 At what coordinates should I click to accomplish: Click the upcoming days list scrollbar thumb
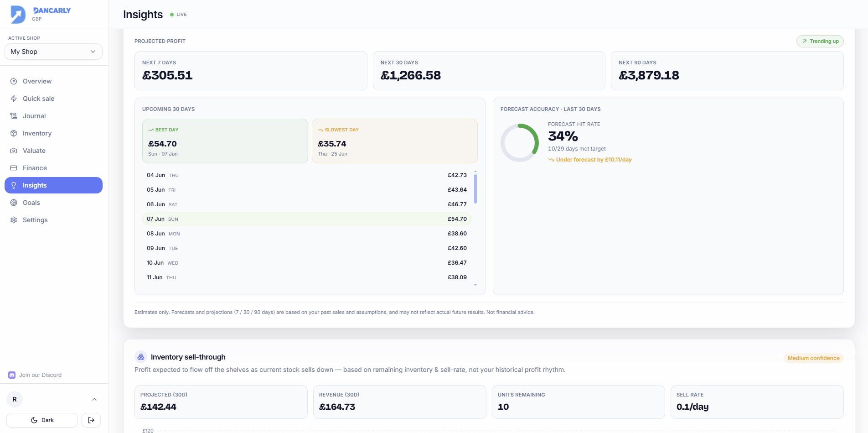click(x=475, y=188)
